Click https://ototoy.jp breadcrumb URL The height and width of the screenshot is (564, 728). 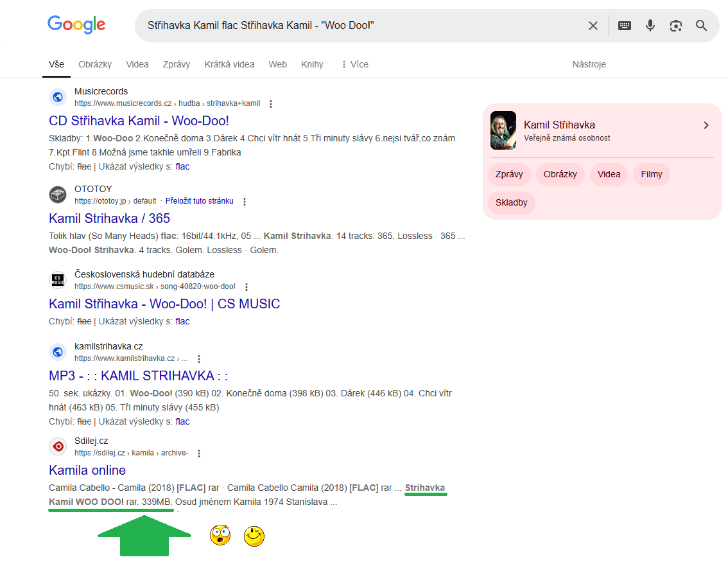point(115,200)
